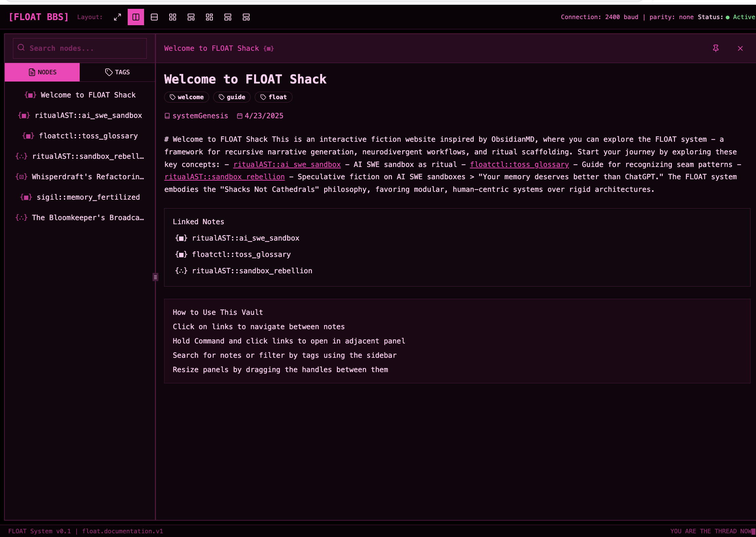Follow floatctl::toss_glossary link in body text
This screenshot has width=756, height=537.
519,165
